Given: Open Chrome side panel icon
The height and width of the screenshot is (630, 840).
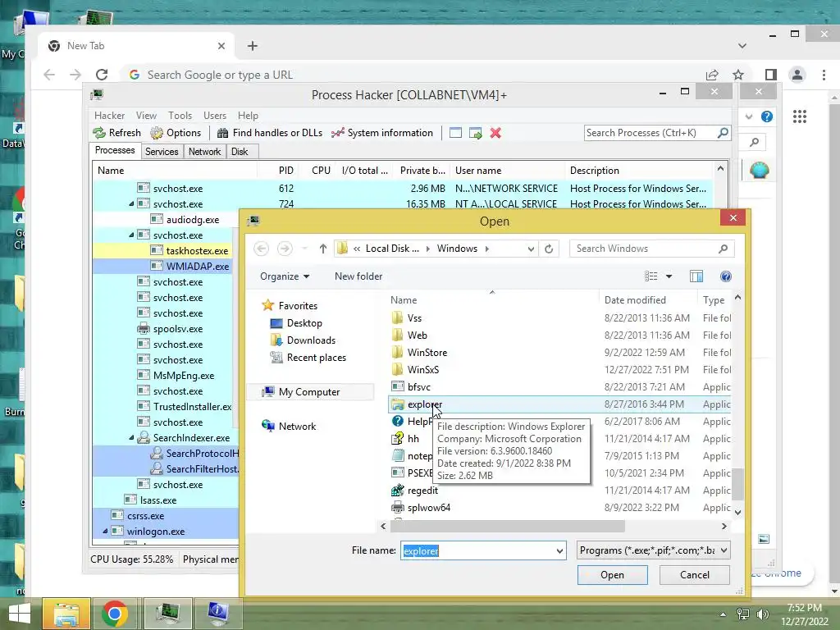Looking at the screenshot, I should pyautogui.click(x=771, y=75).
